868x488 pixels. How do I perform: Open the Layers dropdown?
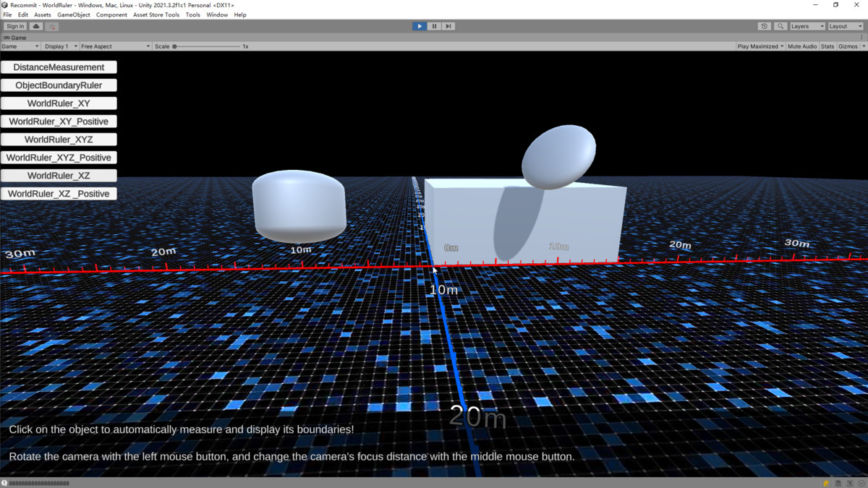pos(807,26)
